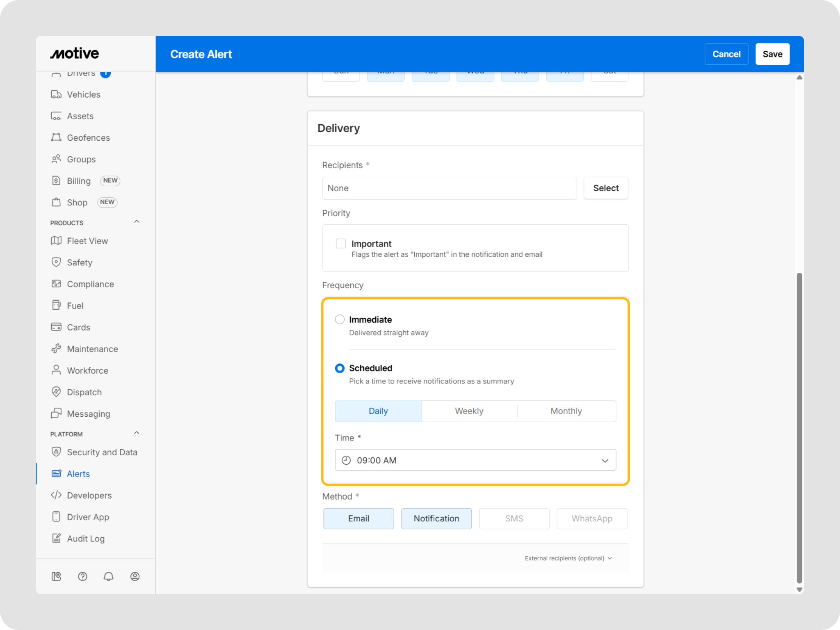Check the Important priority checkbox
This screenshot has width=840, height=630.
[x=340, y=244]
